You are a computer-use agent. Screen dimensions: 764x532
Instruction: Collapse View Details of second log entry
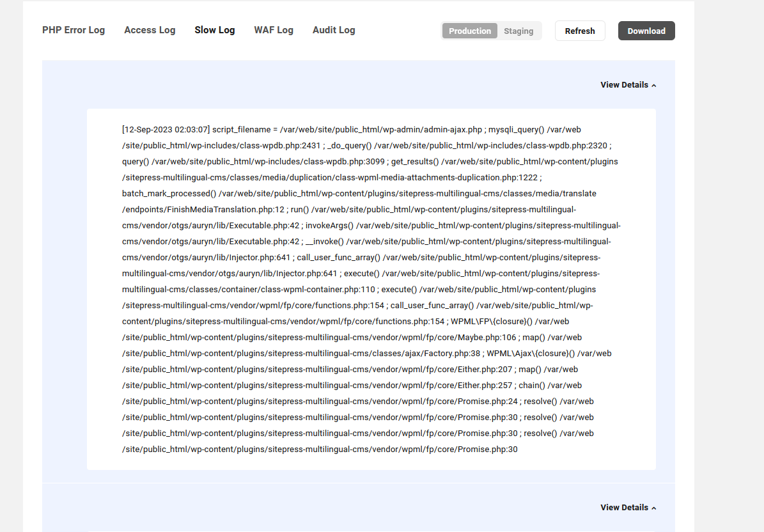tap(628, 508)
